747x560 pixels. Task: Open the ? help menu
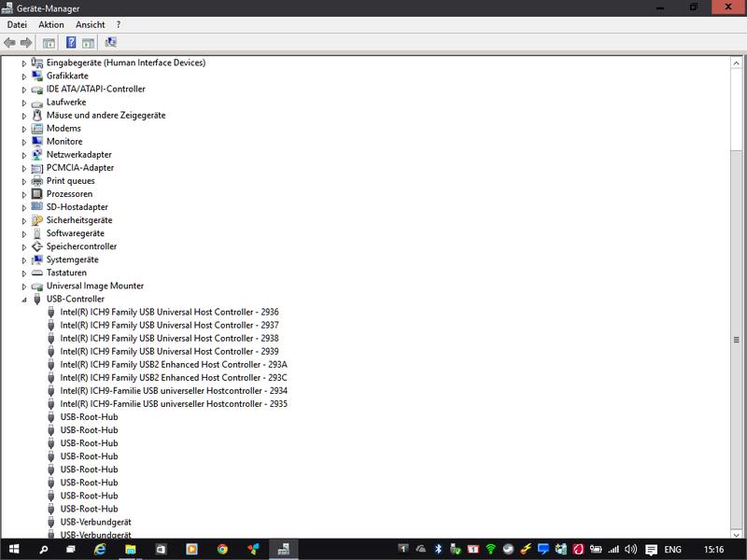(x=119, y=25)
